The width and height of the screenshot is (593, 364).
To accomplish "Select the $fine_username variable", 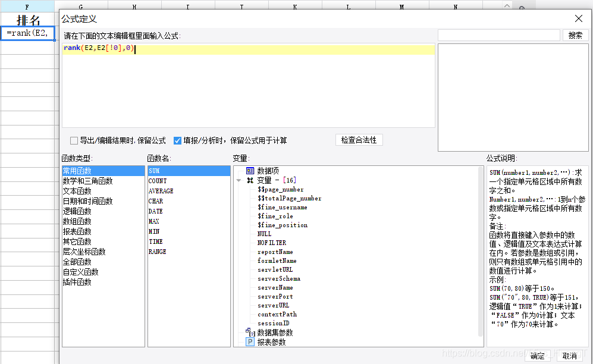I will tap(282, 207).
